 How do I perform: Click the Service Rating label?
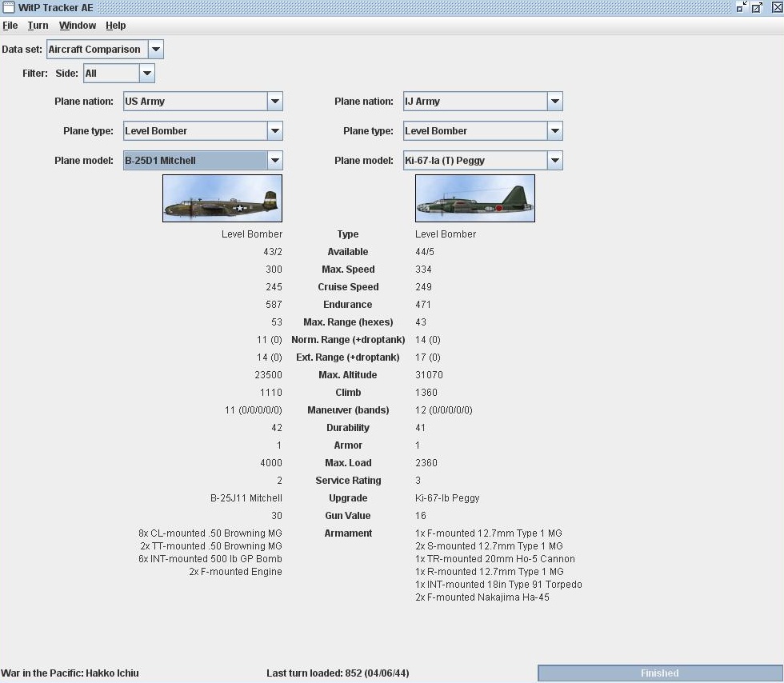coord(348,481)
